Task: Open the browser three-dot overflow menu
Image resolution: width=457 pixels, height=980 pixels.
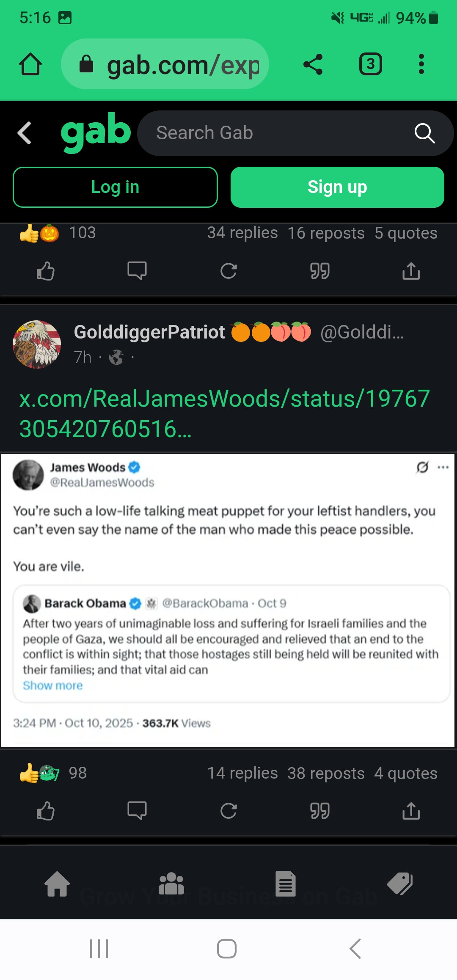Action: [x=421, y=64]
